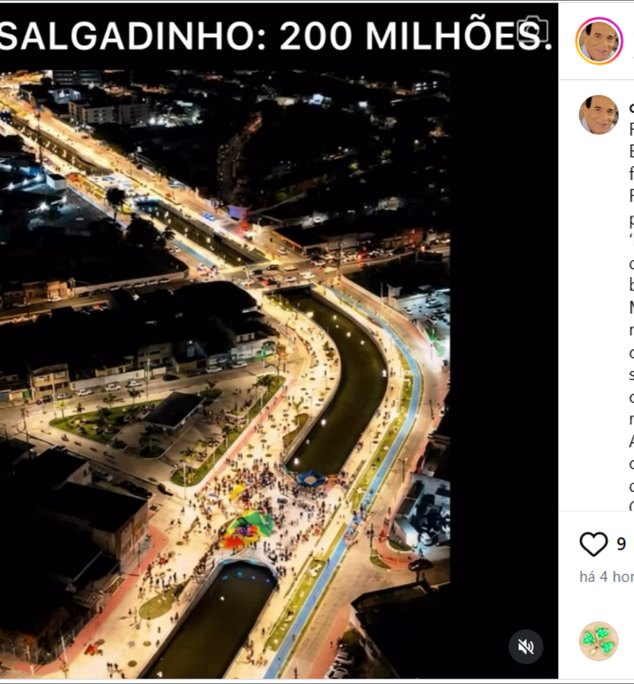Click the camera watermark icon on video
The width and height of the screenshot is (634, 684).
click(x=532, y=29)
